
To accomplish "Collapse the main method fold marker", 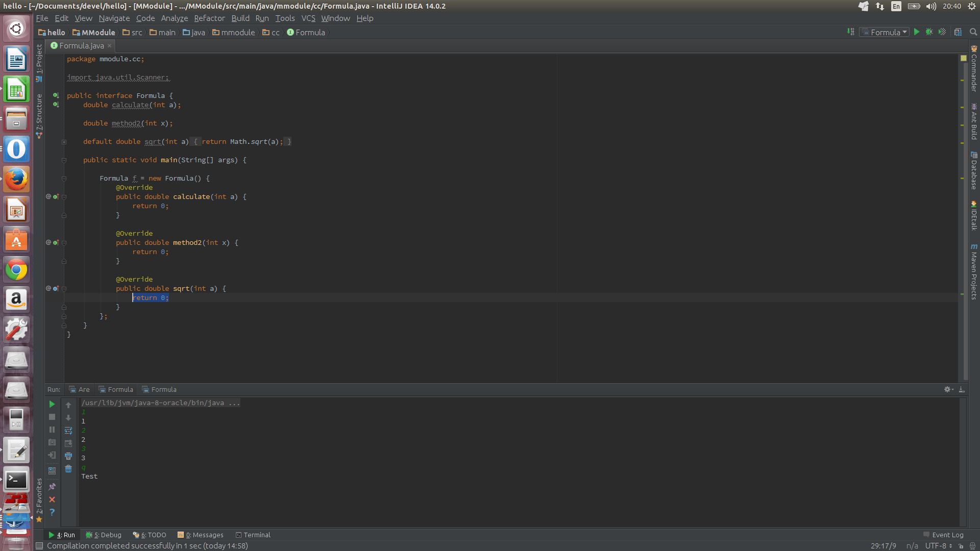I will click(x=64, y=160).
